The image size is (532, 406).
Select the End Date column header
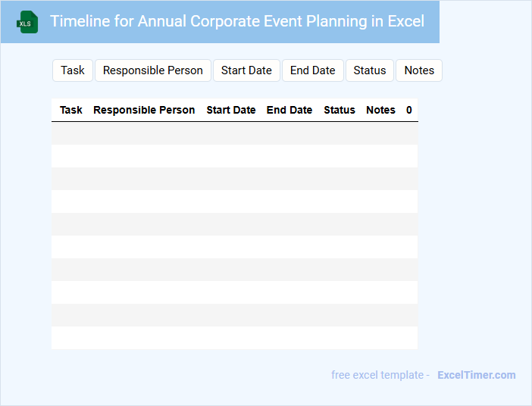[x=289, y=110]
